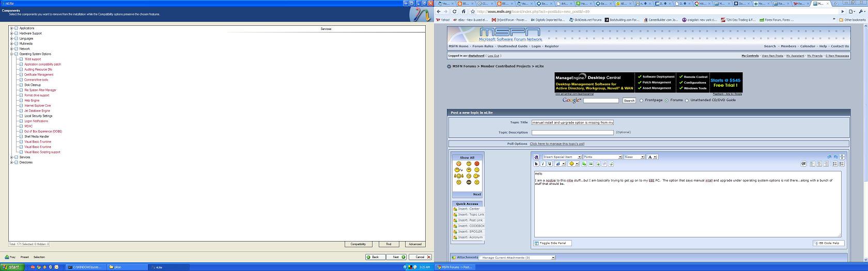Screen dimensions: 868x271
Task: Expand the Applications tree node
Action: (12, 28)
